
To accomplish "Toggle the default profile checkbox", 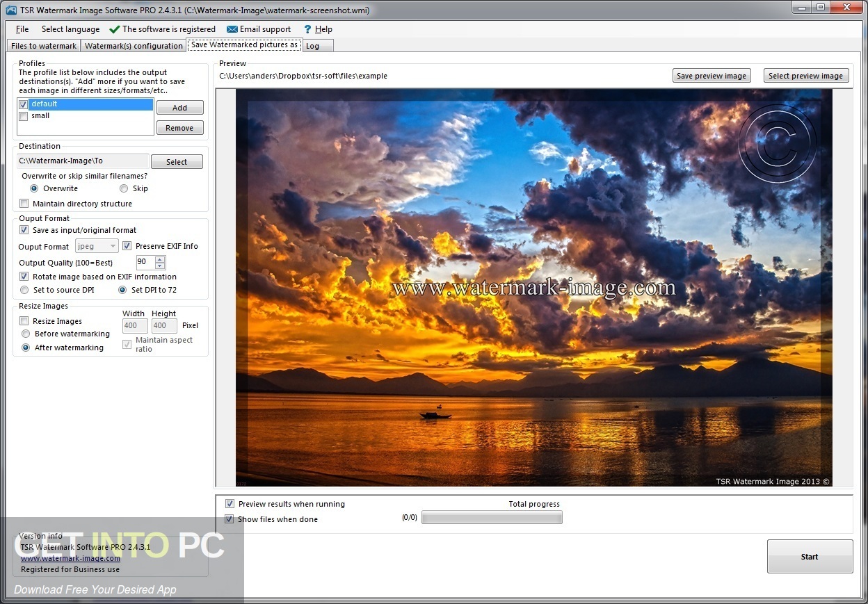I will pos(24,104).
